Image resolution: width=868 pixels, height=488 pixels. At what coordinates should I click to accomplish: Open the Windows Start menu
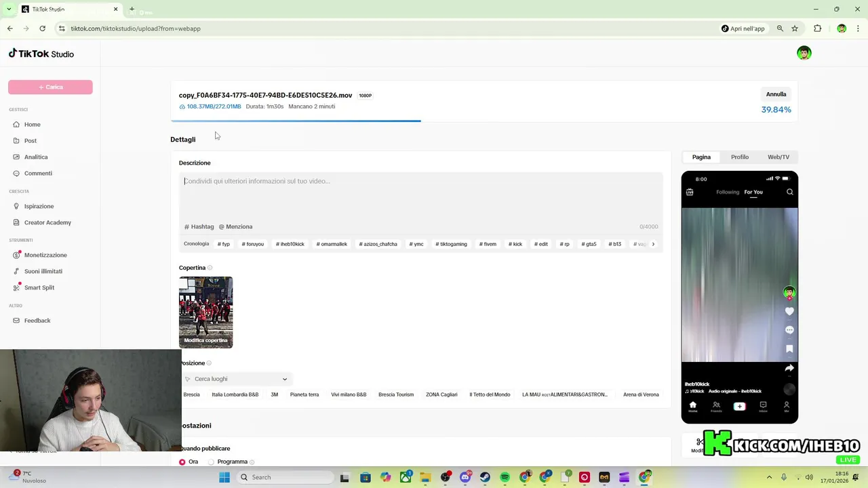point(224,477)
